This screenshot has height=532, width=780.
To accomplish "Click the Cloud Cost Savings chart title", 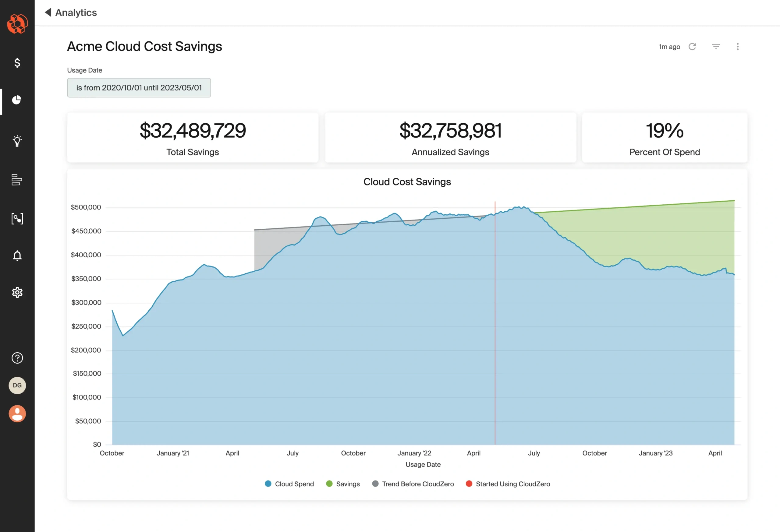I will point(407,182).
